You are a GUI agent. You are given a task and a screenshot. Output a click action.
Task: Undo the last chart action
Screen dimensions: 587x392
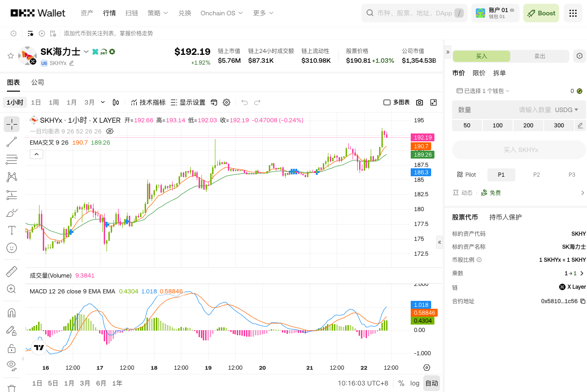245,102
